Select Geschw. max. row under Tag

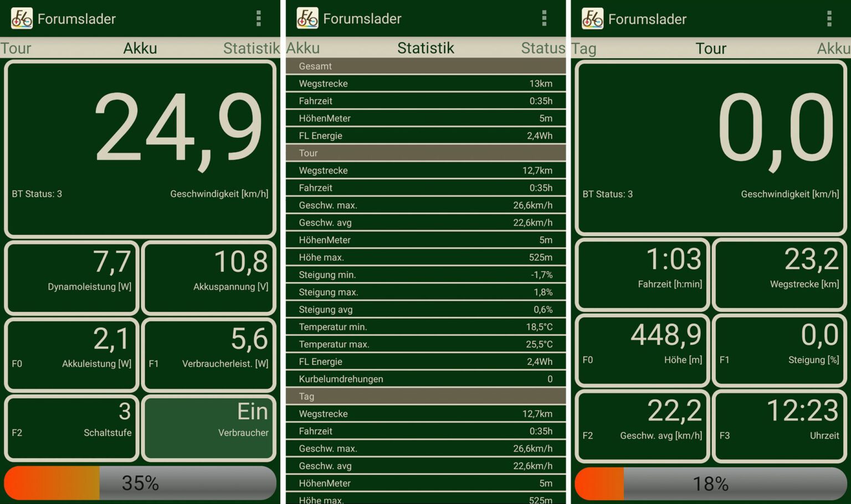point(425,448)
